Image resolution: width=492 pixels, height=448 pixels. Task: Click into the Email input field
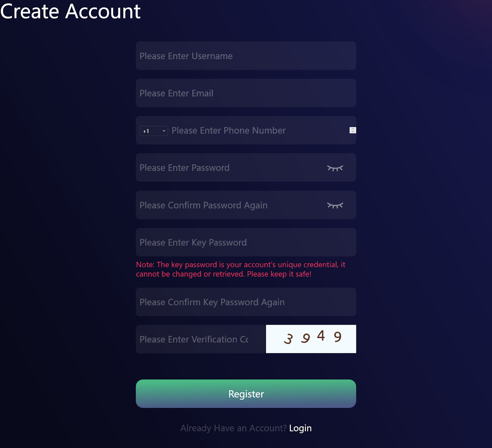(246, 93)
